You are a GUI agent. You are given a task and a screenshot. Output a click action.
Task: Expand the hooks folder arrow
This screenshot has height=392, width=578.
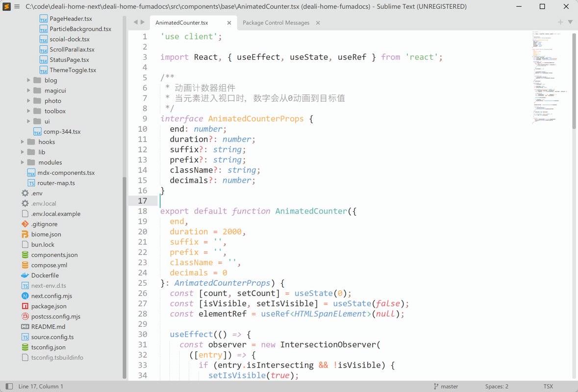[x=23, y=142]
